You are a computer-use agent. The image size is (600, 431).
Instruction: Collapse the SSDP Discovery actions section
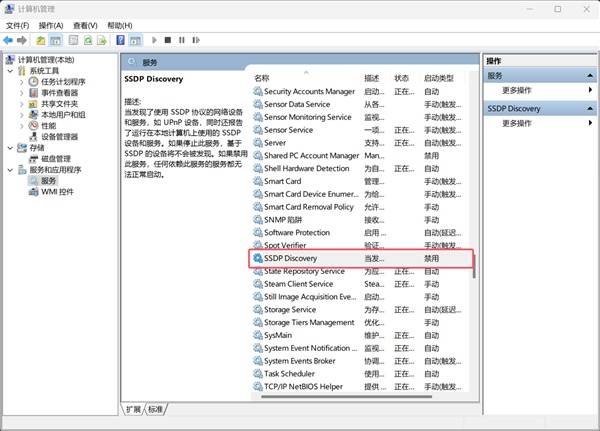(x=589, y=108)
